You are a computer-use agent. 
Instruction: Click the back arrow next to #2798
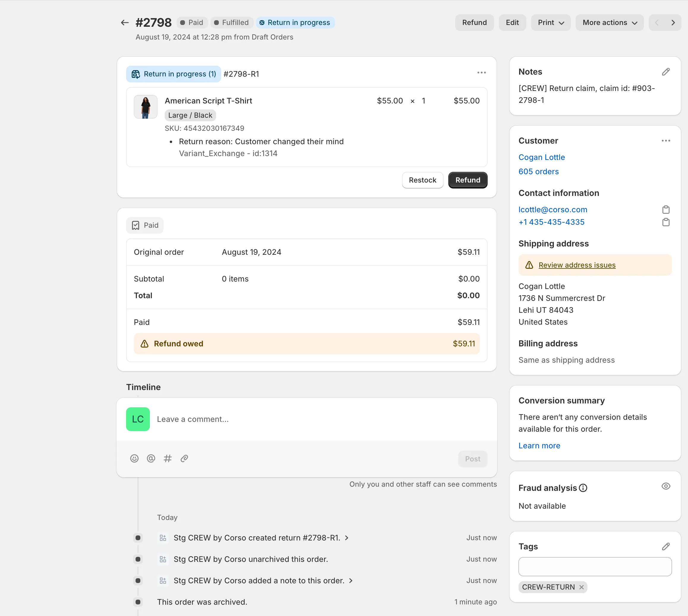pyautogui.click(x=125, y=23)
